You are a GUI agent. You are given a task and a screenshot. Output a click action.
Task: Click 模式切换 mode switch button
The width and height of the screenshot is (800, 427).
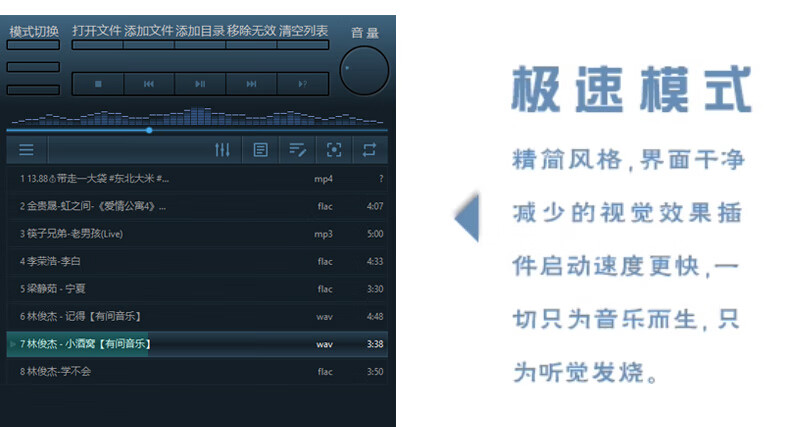click(34, 32)
